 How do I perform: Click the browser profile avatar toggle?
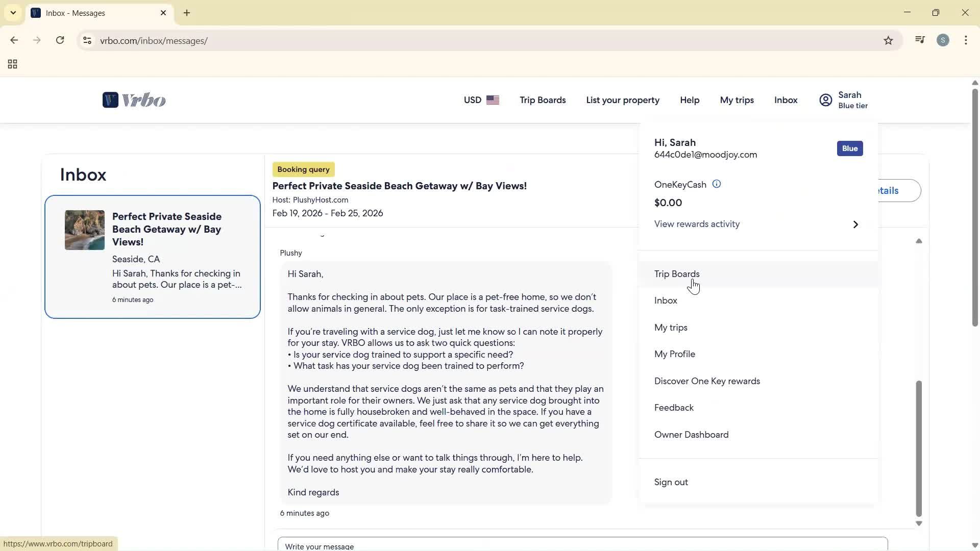[x=943, y=40]
